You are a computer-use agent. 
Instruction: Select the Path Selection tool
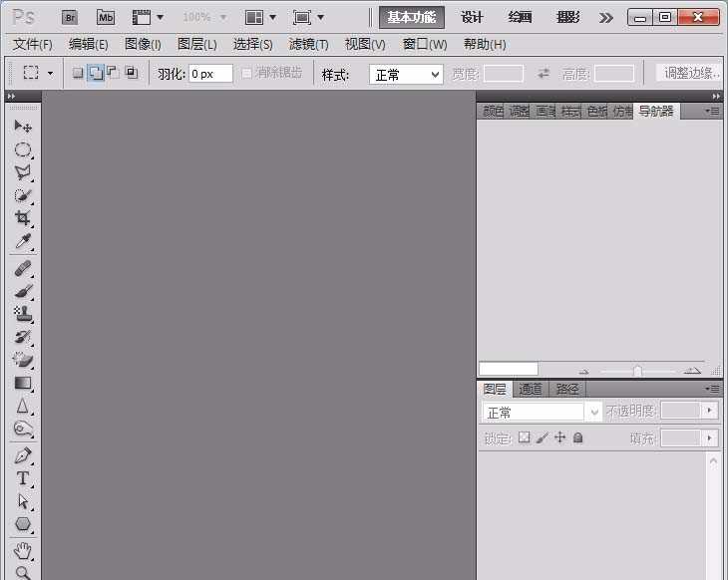click(23, 501)
